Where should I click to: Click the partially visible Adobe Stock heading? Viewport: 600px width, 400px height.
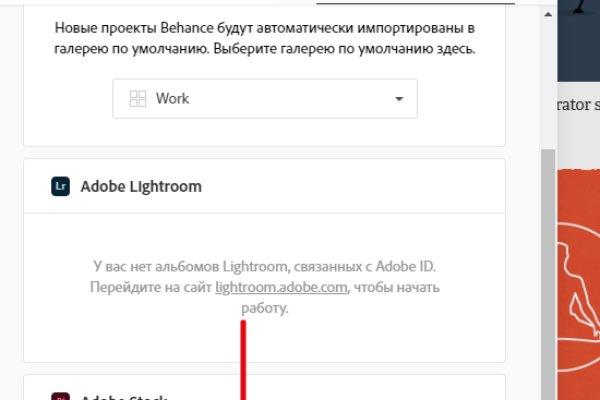125,397
